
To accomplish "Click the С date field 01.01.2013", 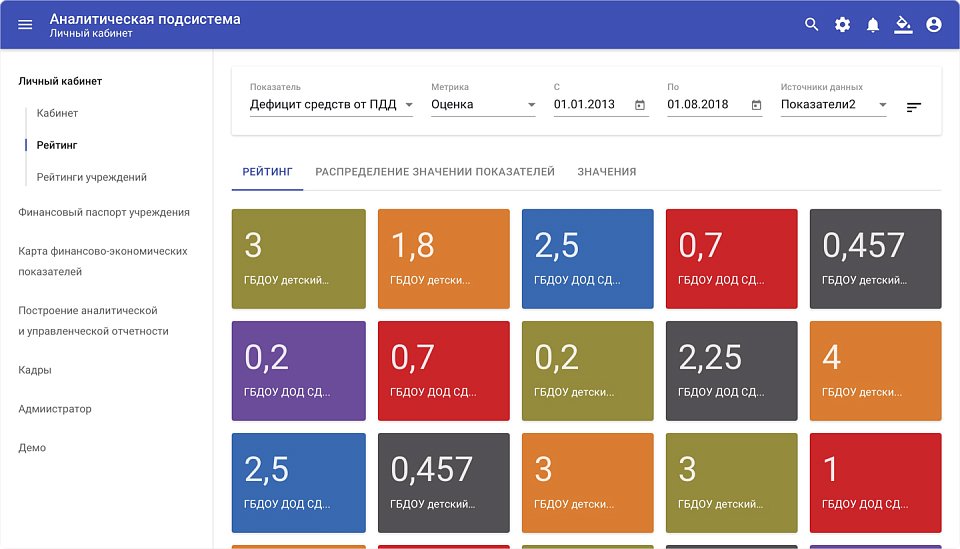I will [x=590, y=105].
